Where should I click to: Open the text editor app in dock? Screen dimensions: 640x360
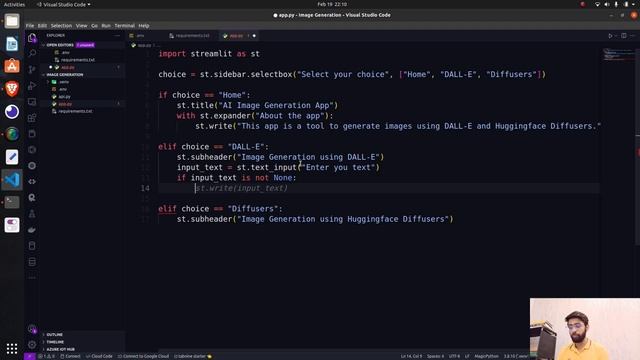(12, 157)
